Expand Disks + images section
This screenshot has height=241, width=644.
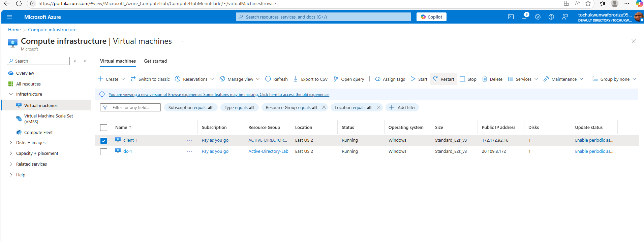[11, 143]
